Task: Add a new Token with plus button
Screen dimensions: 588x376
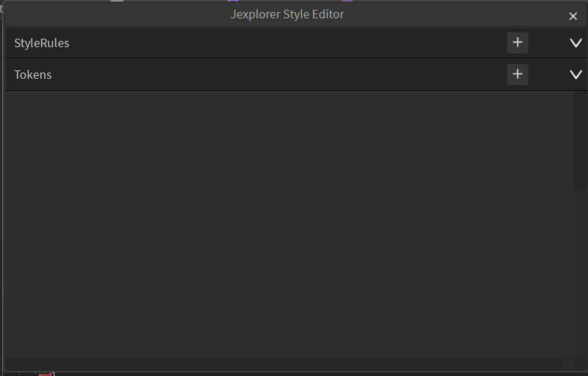Action: click(x=518, y=75)
